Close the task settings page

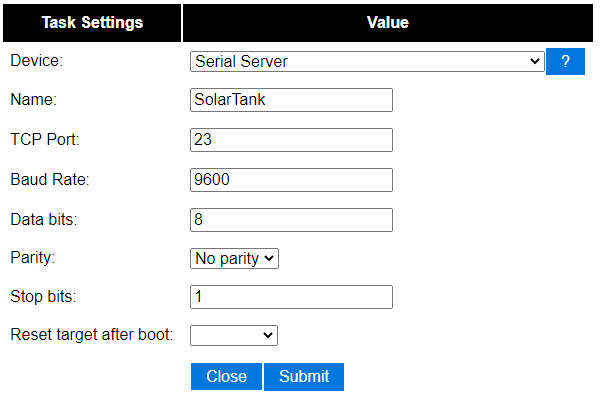click(x=227, y=377)
